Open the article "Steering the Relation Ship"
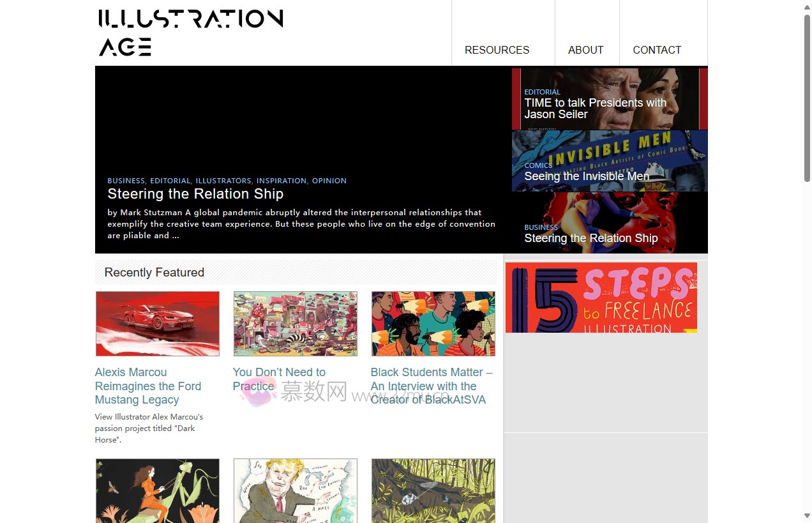The height and width of the screenshot is (523, 812). point(195,193)
